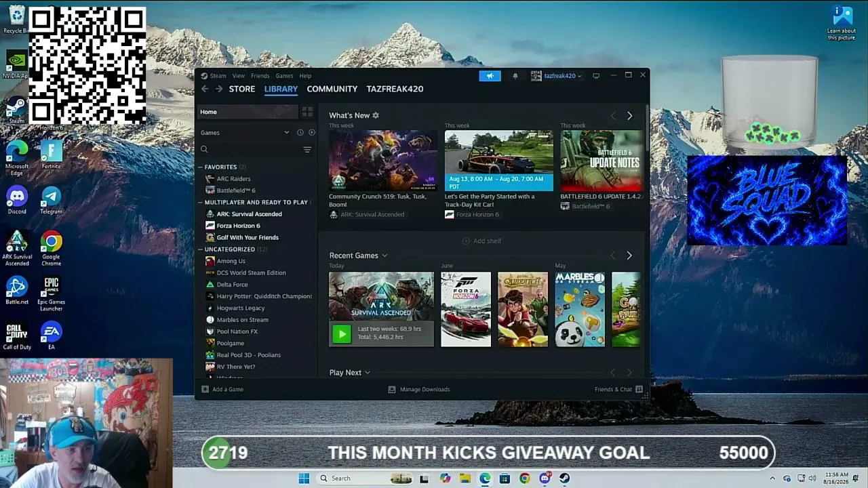Open Battle.net desktop shortcut

(x=17, y=290)
